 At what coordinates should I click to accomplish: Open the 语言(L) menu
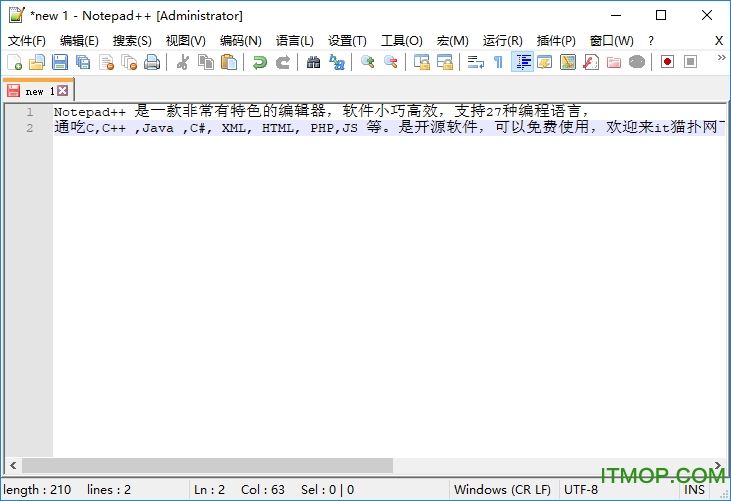pos(295,41)
